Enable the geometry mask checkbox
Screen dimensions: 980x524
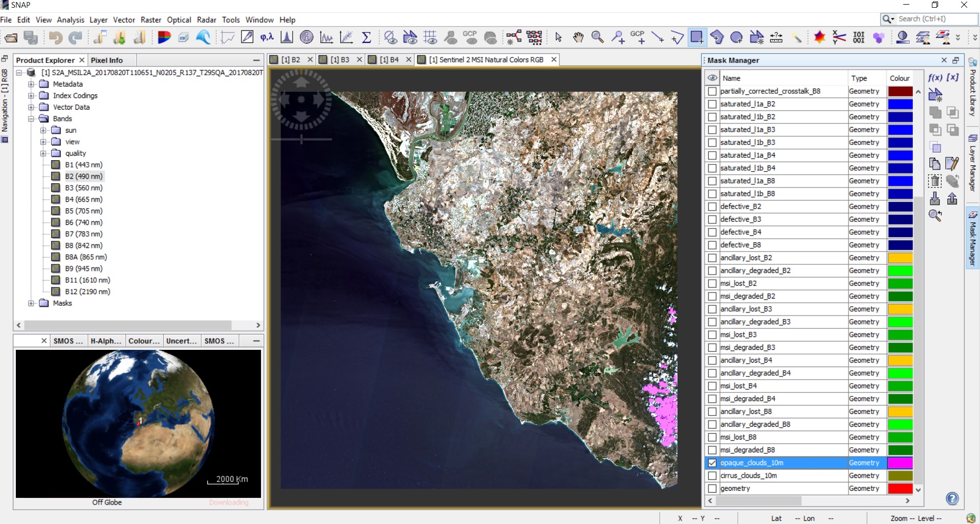click(712, 488)
